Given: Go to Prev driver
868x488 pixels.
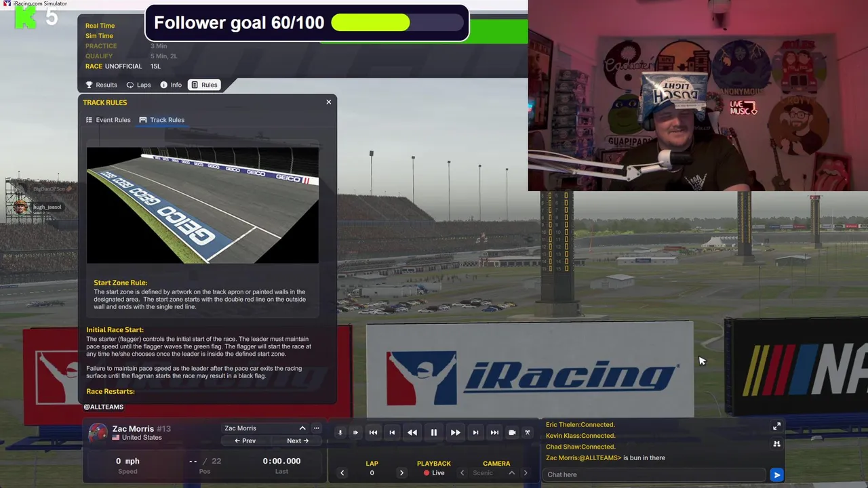Looking at the screenshot, I should pyautogui.click(x=245, y=441).
